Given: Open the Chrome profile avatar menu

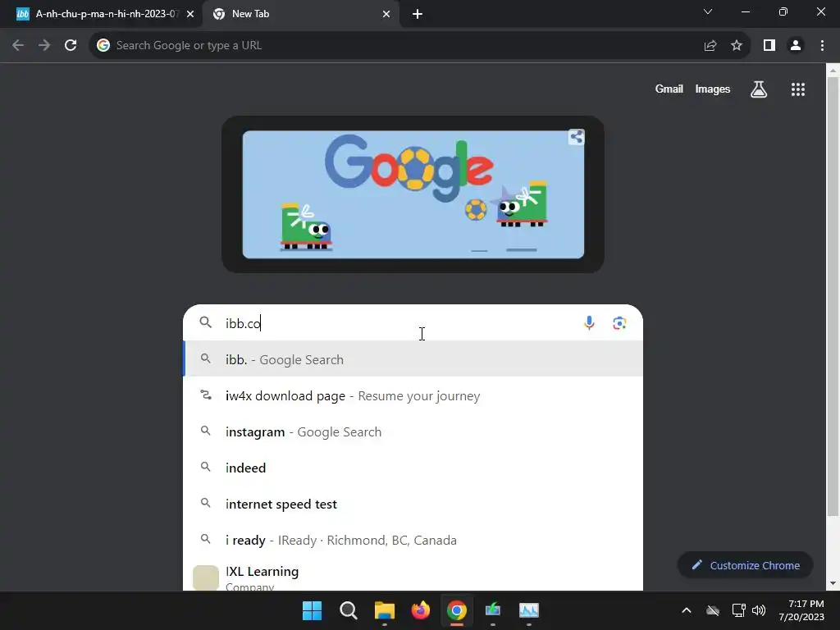Looking at the screenshot, I should [x=796, y=46].
